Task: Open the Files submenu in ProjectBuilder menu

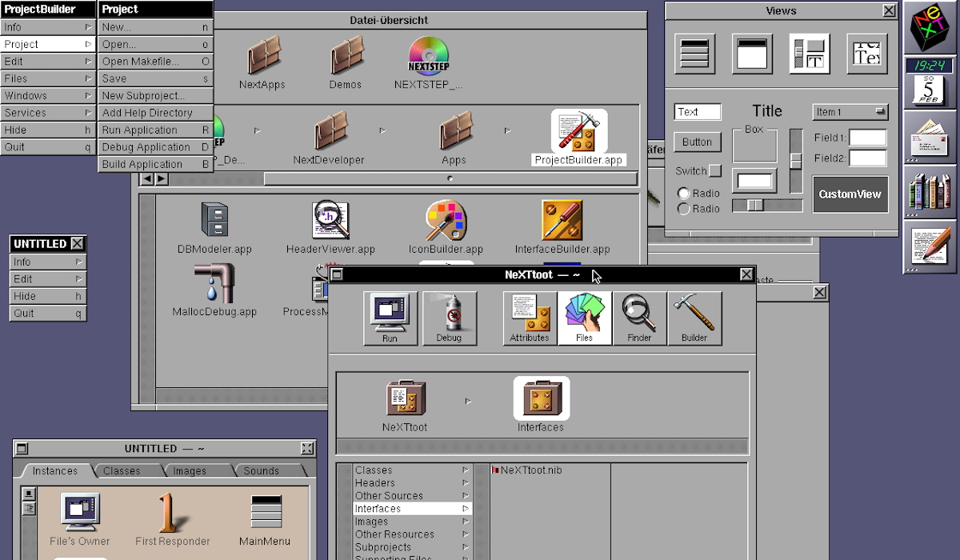Action: [x=48, y=78]
